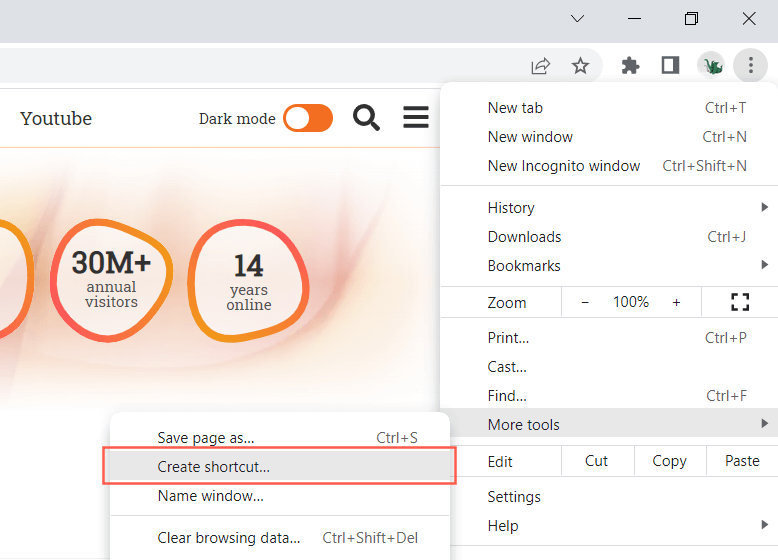This screenshot has width=778, height=560.
Task: Click the Youtube link in site header
Action: point(56,118)
